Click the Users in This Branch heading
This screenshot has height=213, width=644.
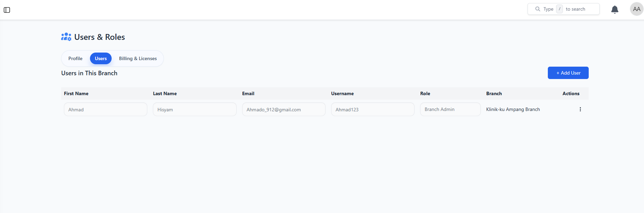pyautogui.click(x=89, y=73)
